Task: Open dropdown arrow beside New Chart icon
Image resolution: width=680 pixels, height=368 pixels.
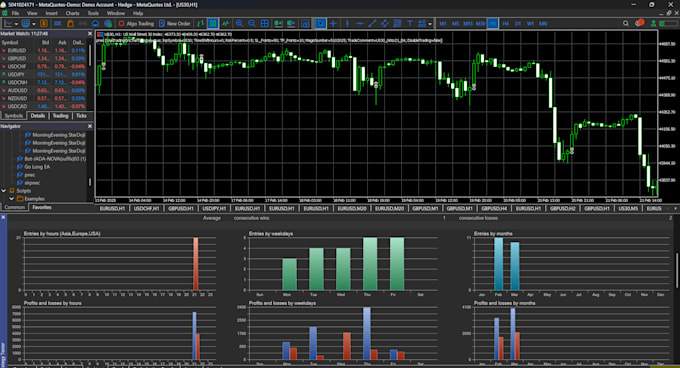Action: point(16,24)
